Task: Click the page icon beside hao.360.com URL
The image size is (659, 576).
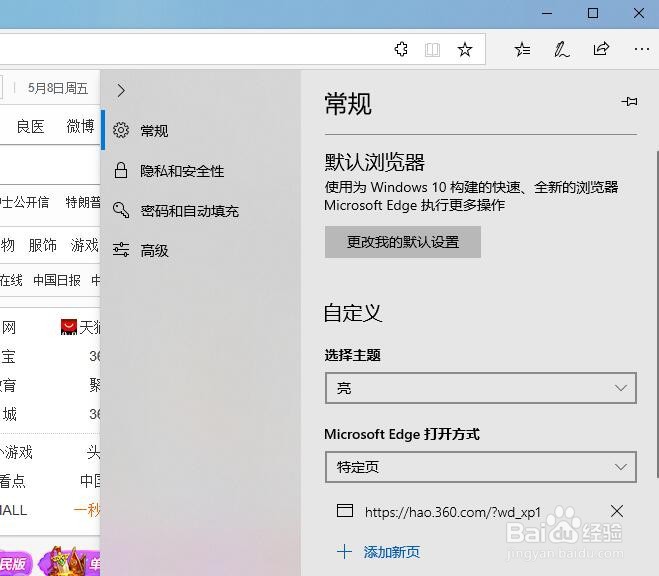Action: (x=345, y=511)
